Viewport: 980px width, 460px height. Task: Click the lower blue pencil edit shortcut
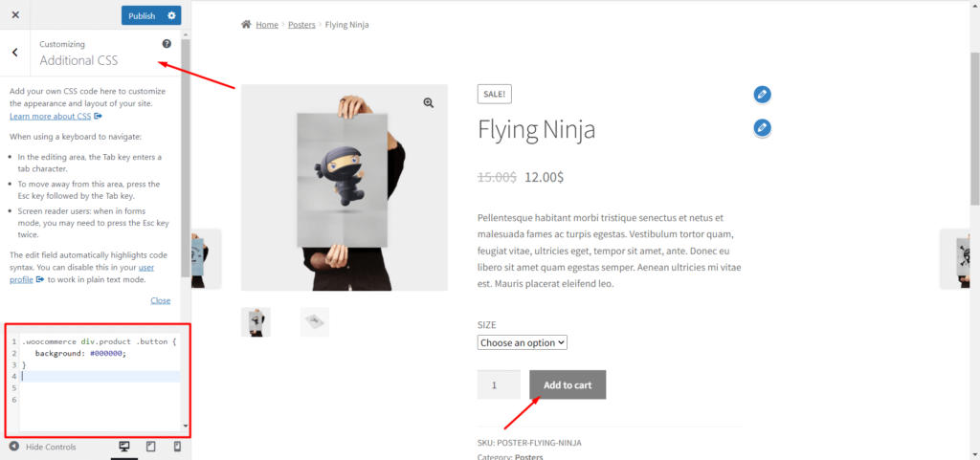tap(762, 127)
